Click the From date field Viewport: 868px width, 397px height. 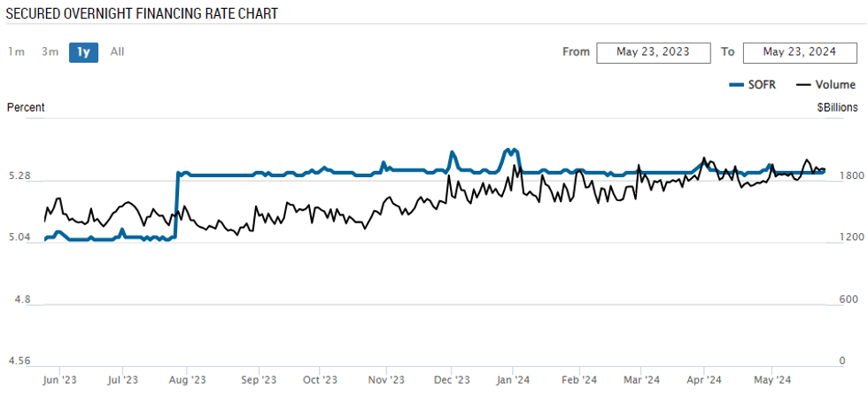[653, 51]
